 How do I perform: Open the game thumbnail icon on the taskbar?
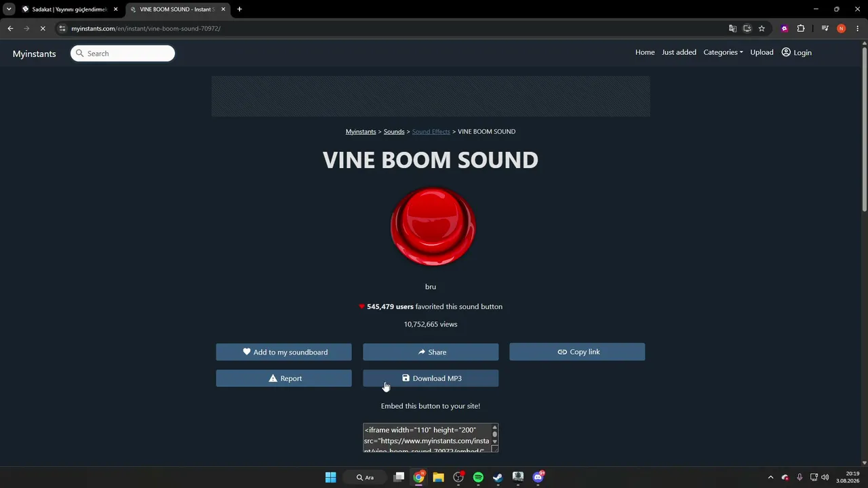click(518, 477)
